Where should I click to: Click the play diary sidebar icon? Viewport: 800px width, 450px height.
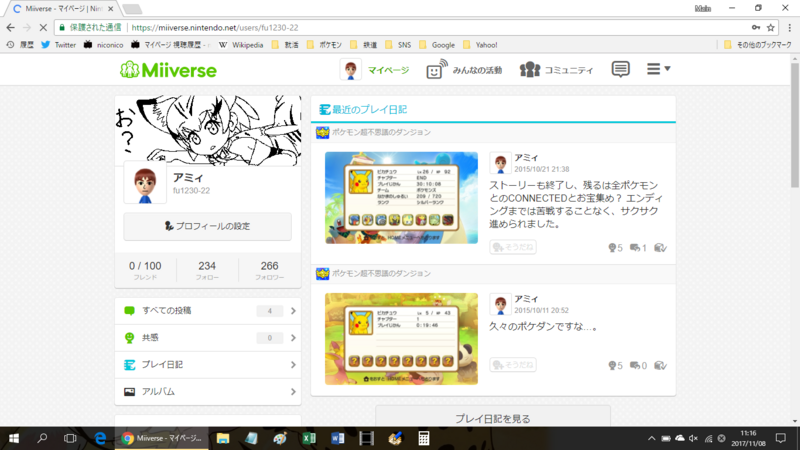(130, 365)
